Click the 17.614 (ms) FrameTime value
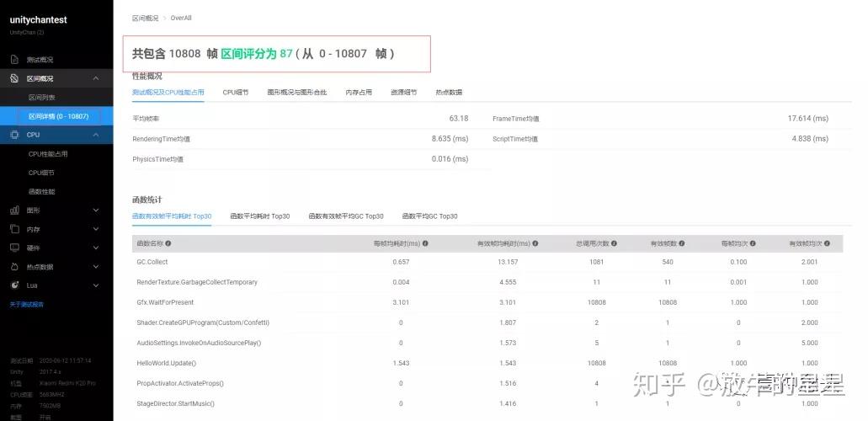The width and height of the screenshot is (868, 421). click(808, 119)
